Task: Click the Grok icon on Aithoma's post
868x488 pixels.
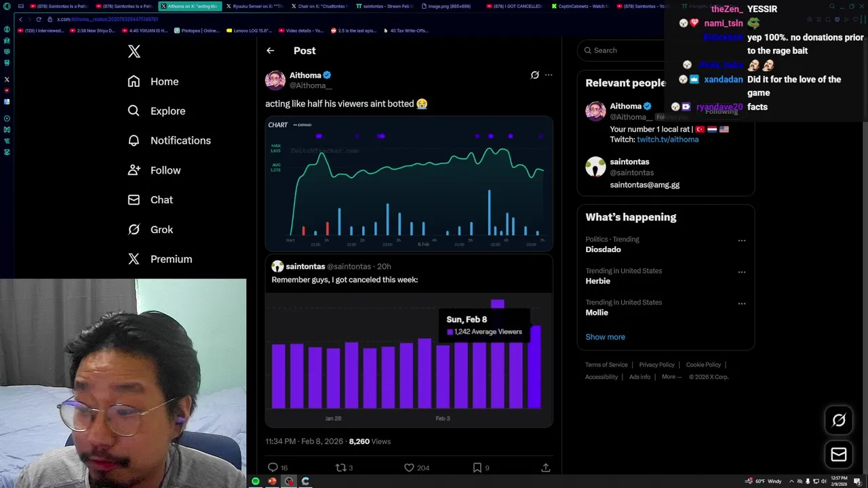Action: click(x=534, y=75)
